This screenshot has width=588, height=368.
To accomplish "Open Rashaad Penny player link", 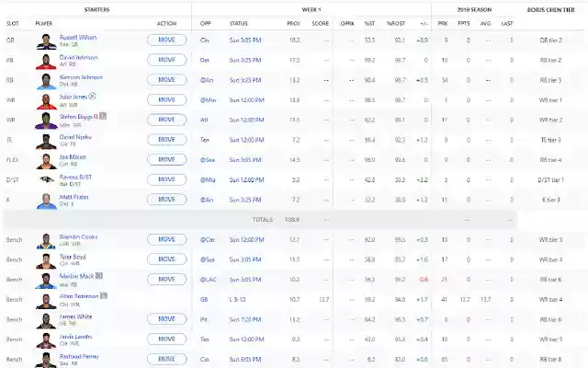I will pyautogui.click(x=79, y=356).
